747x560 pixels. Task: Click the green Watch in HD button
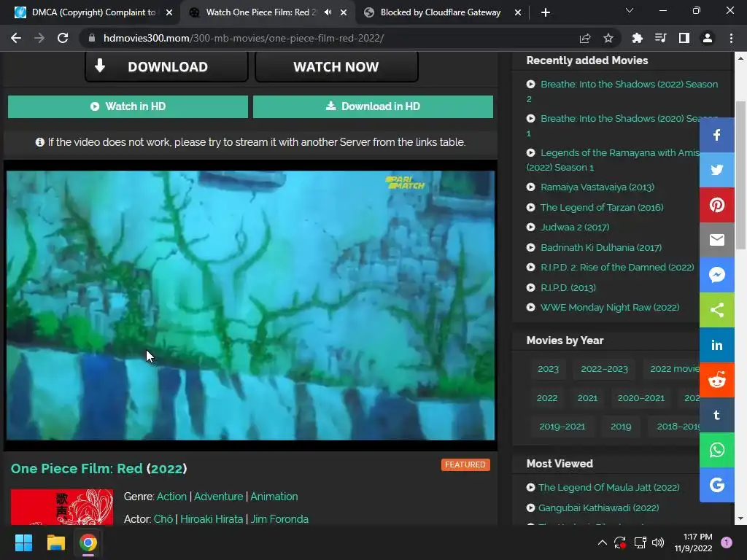click(128, 106)
